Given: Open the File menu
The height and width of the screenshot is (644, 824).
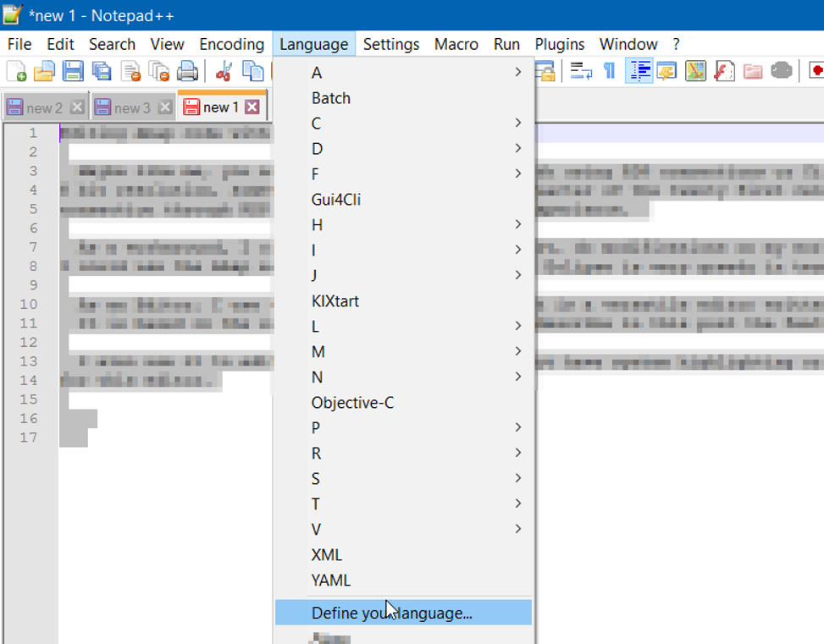Looking at the screenshot, I should coord(19,44).
